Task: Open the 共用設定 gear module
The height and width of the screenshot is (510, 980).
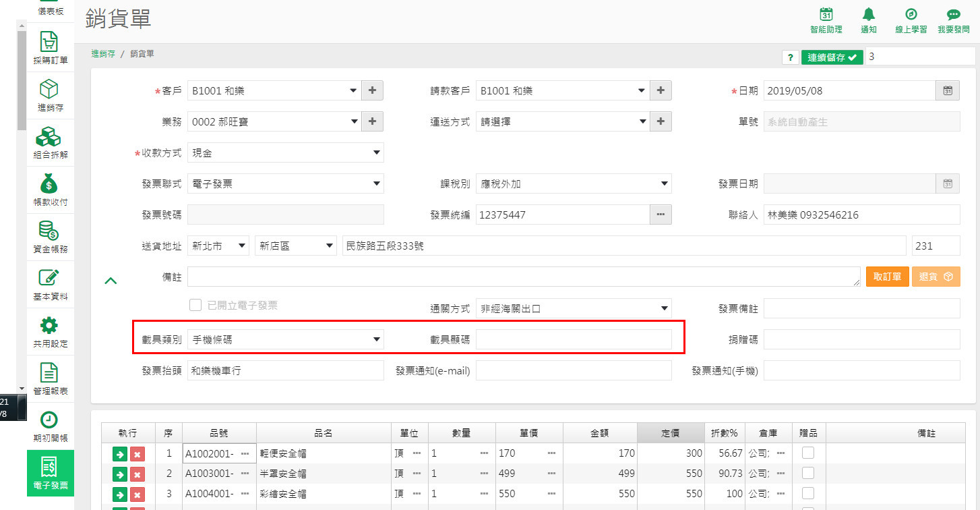Action: point(51,331)
